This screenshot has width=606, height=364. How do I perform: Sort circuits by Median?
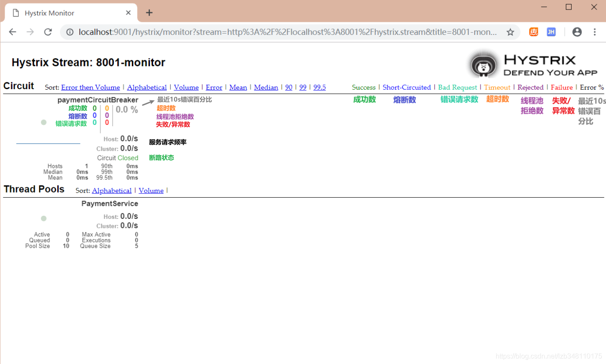pyautogui.click(x=266, y=87)
